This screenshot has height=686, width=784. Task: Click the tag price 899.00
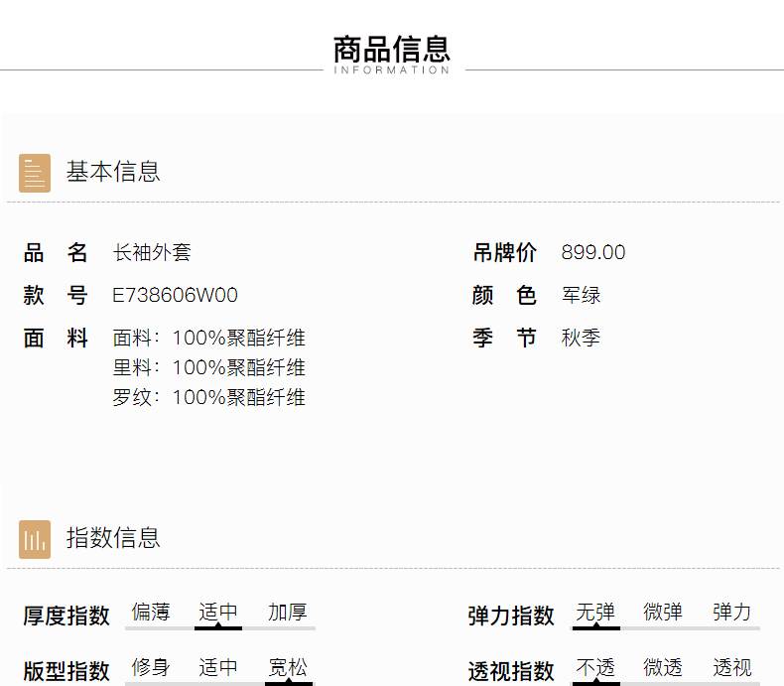593,253
